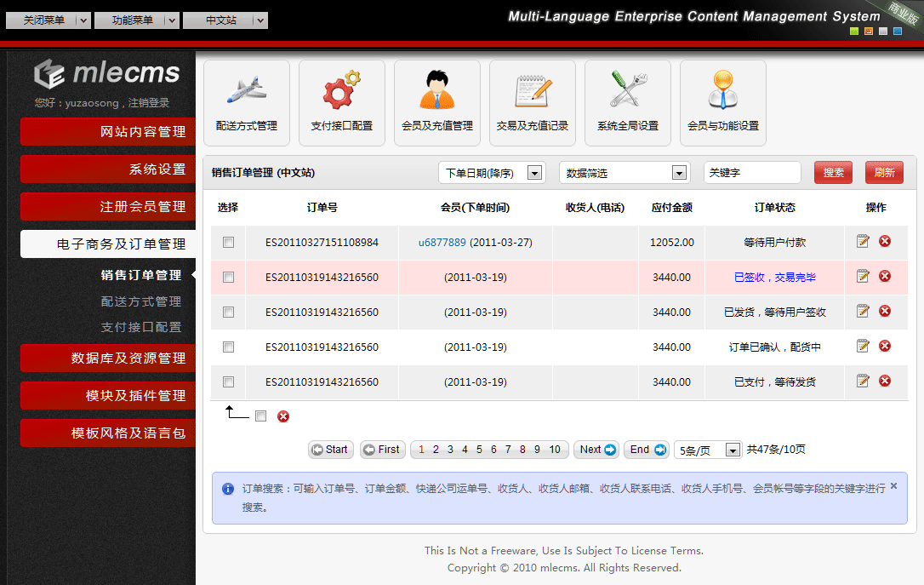
Task: Pick the blue theme color swatch
Action: [898, 32]
